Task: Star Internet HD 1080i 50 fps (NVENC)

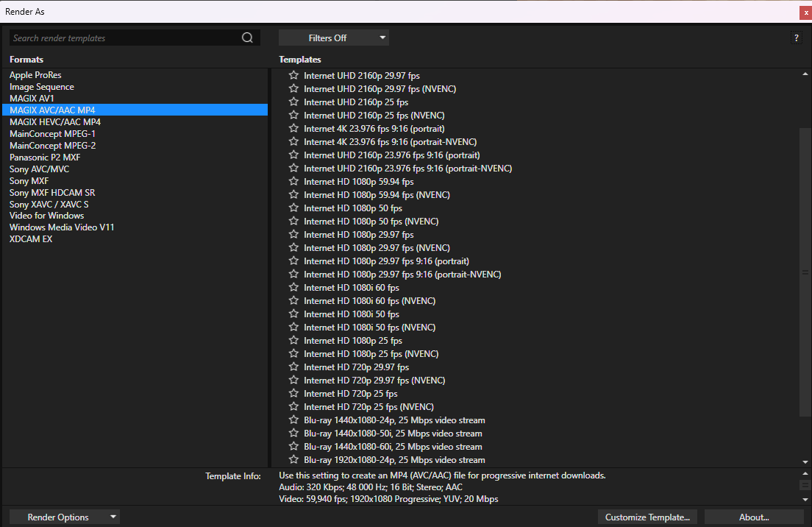Action: pos(293,327)
